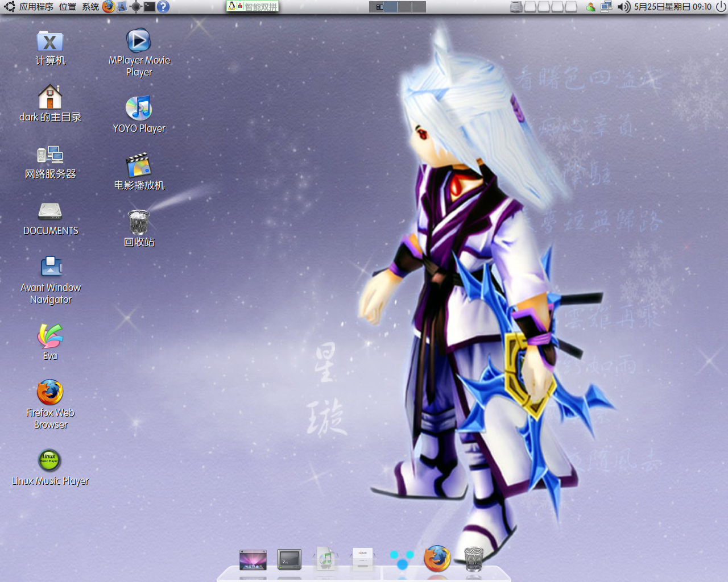Viewport: 728px width, 582px height.
Task: Open the terminal launcher in top panel
Action: pos(149,7)
